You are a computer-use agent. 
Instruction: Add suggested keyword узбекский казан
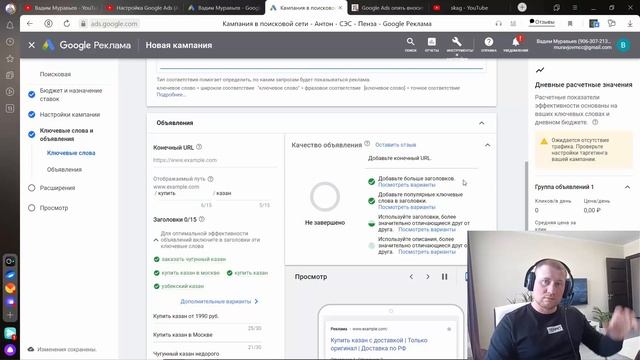179,286
